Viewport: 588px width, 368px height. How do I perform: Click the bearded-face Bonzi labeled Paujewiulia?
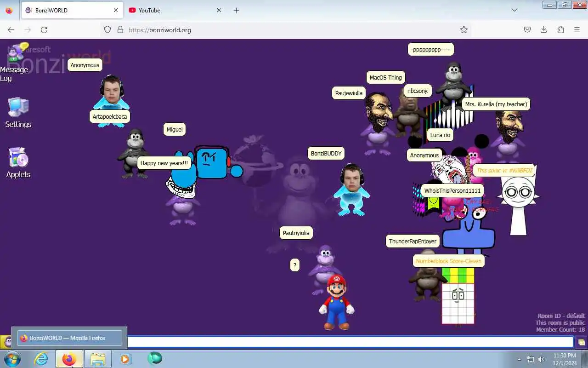(378, 123)
